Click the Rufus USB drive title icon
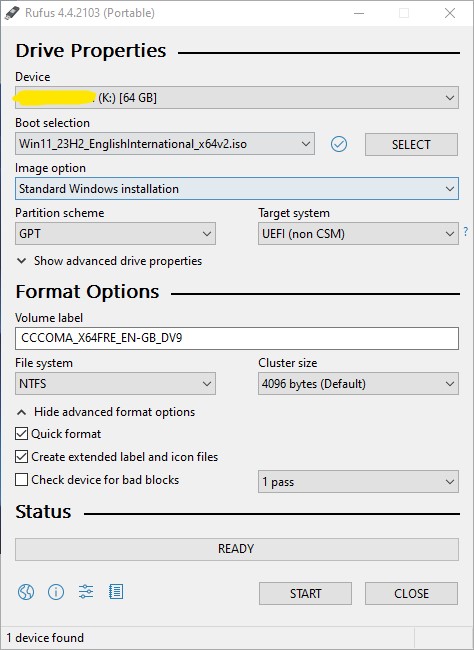This screenshot has height=650, width=474. (12, 13)
